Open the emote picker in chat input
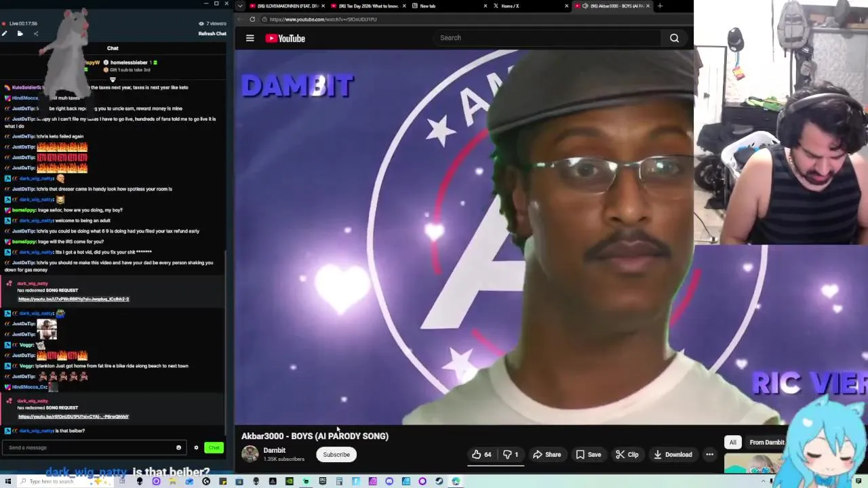This screenshot has height=488, width=868. point(178,447)
